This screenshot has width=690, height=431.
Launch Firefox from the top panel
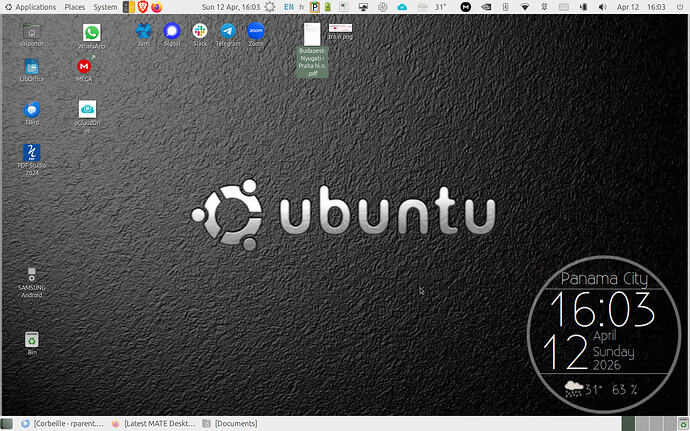(156, 7)
